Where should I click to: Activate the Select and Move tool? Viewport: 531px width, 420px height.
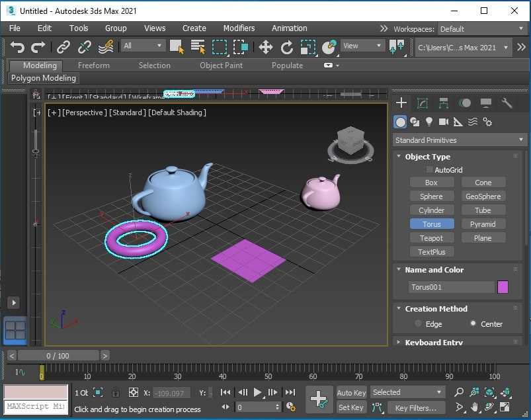point(266,47)
